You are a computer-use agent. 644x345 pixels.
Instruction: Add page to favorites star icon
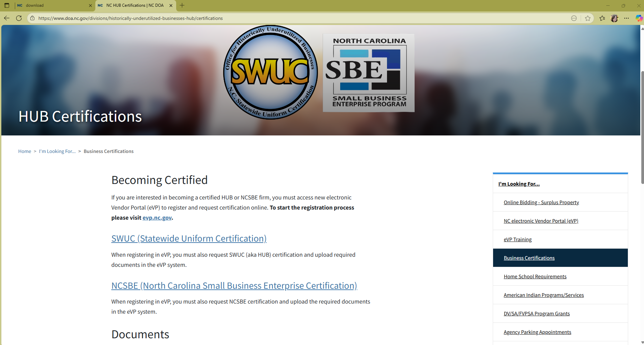(588, 18)
